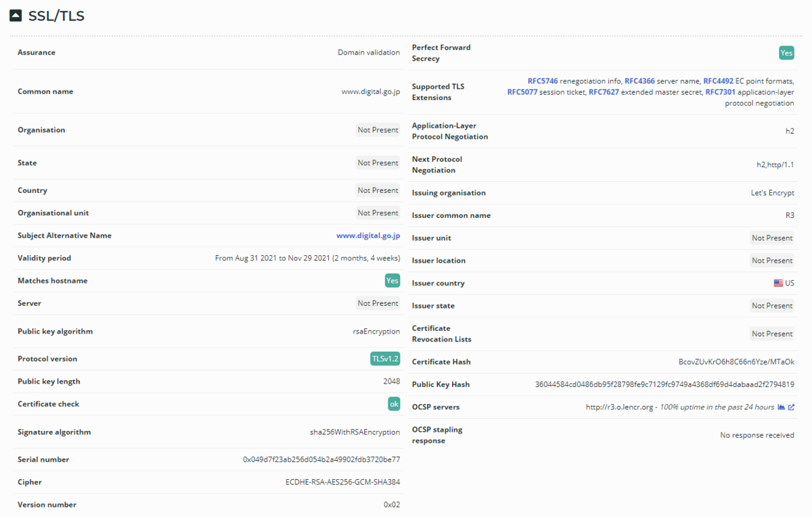Click the Let's Encrypt issuing organisation value
The height and width of the screenshot is (517, 812).
pyautogui.click(x=773, y=193)
